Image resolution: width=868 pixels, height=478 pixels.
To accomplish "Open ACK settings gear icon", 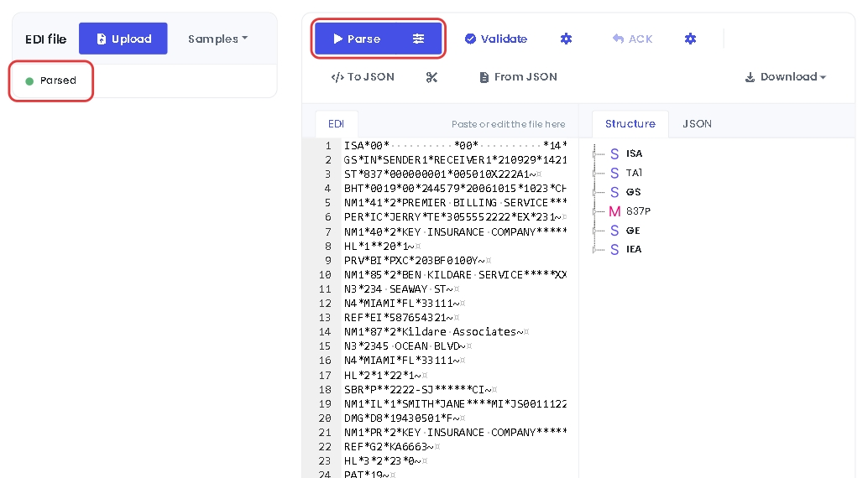I will [x=690, y=39].
